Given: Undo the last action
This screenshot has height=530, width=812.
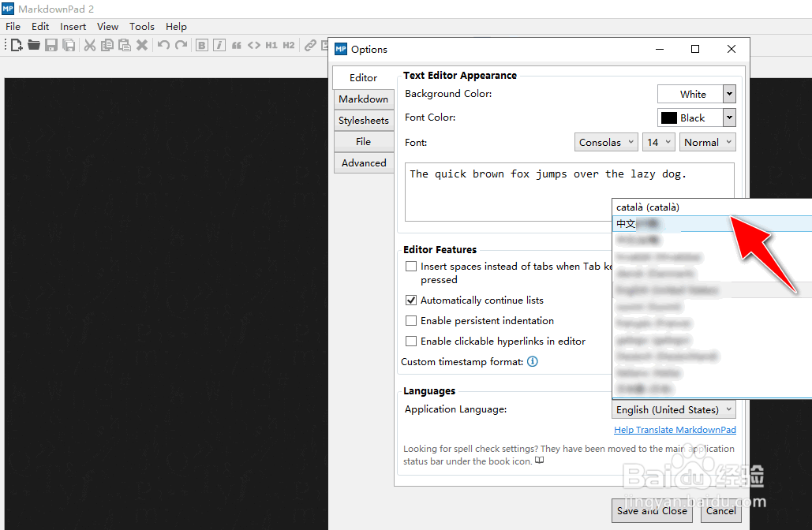Looking at the screenshot, I should pyautogui.click(x=163, y=46).
